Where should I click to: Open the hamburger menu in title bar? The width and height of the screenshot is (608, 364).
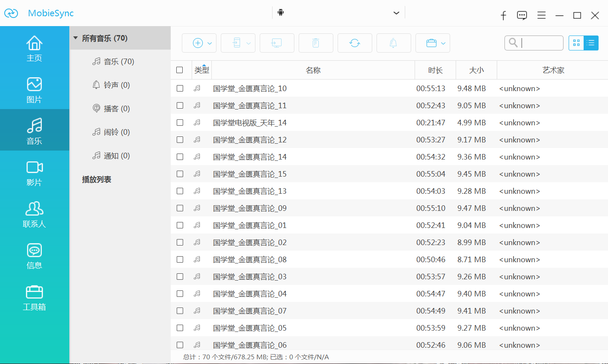click(x=541, y=16)
